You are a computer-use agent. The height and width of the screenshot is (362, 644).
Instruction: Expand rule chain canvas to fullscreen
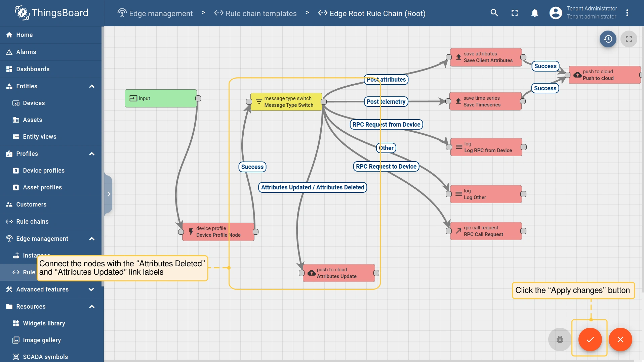[629, 39]
